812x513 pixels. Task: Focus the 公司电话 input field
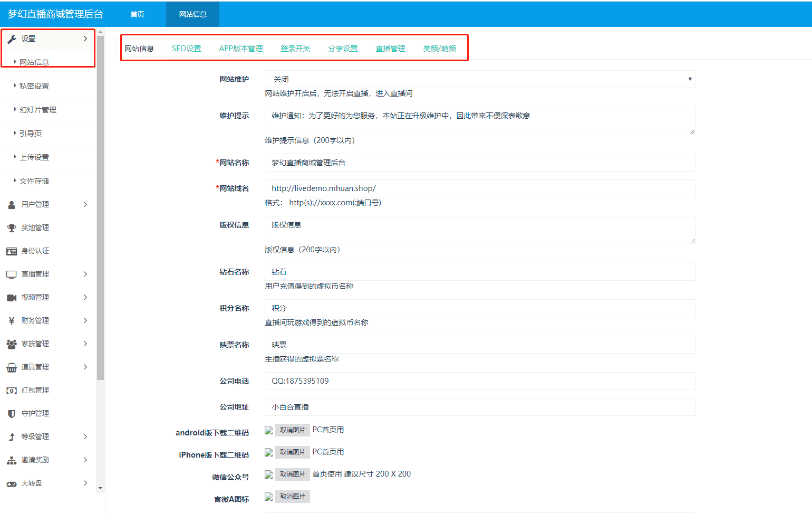click(480, 381)
